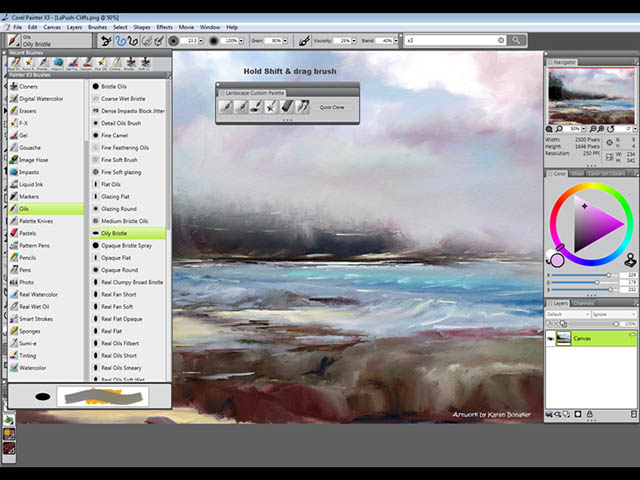Toggle the Landscape Custom Palette checkbox
The width and height of the screenshot is (640, 480).
click(222, 93)
